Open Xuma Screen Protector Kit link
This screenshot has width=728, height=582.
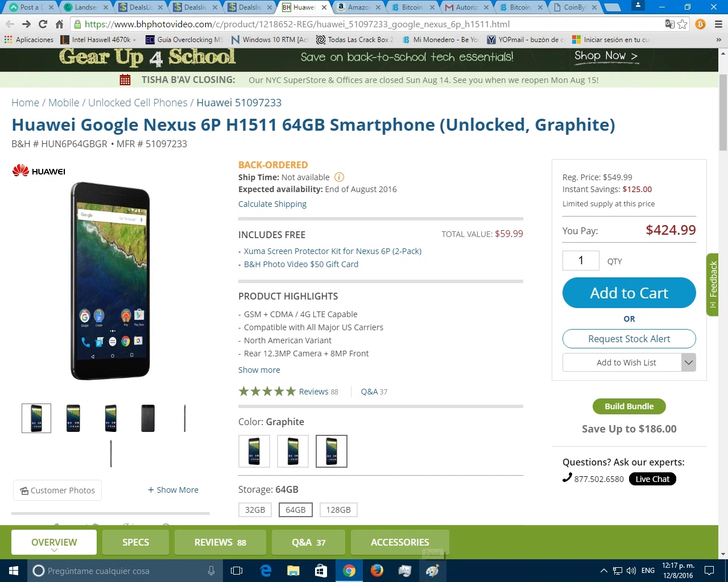(333, 251)
